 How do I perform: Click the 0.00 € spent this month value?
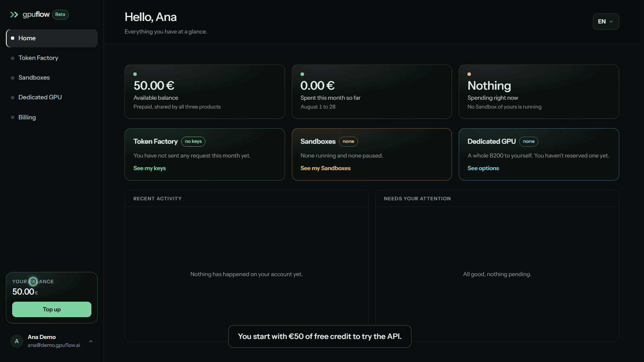coord(317,85)
